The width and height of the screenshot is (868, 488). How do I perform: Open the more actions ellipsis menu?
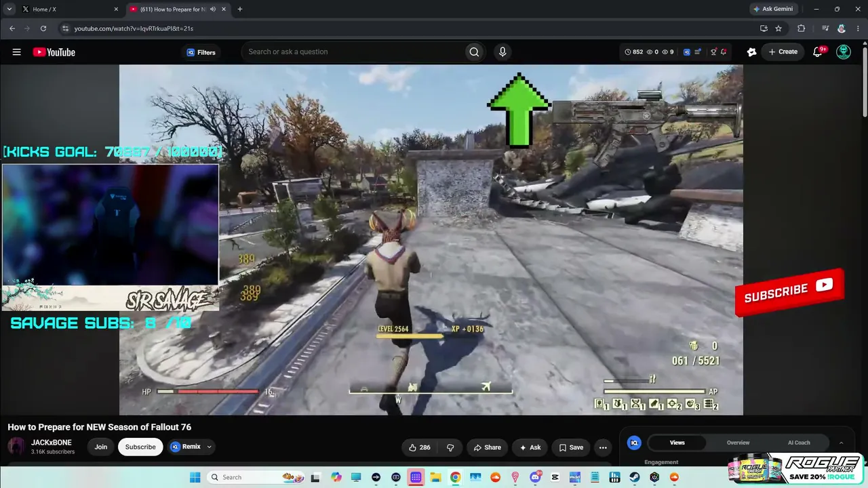point(603,447)
